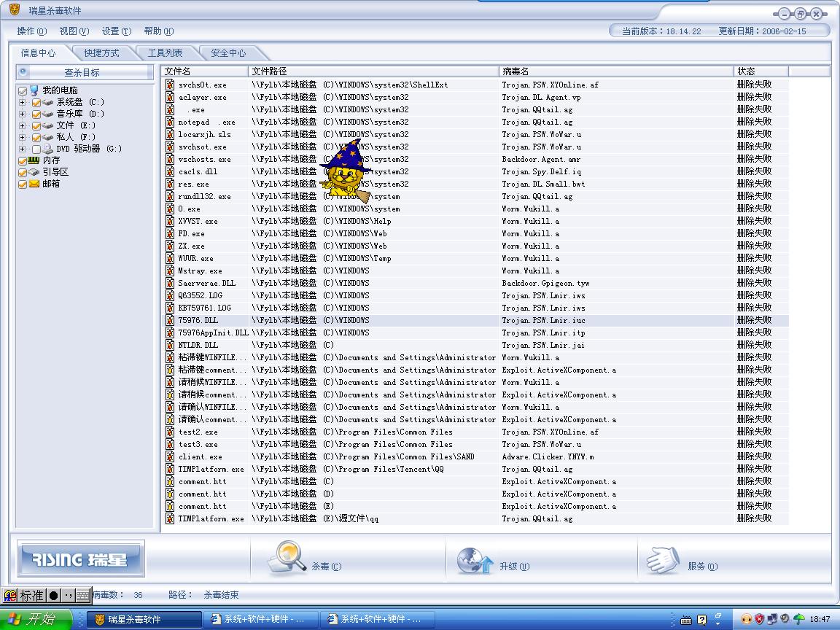Click the virus scan magnifier icon

[288, 556]
